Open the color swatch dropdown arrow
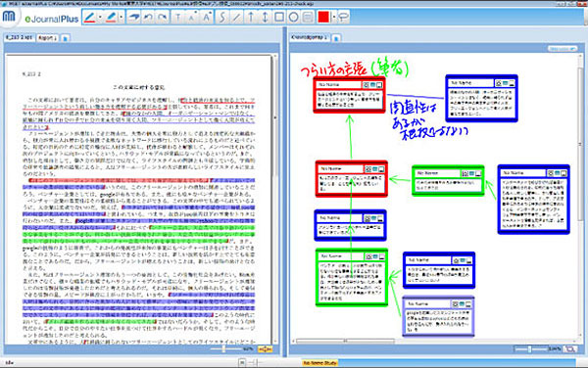The height and width of the screenshot is (368, 588). tap(333, 18)
